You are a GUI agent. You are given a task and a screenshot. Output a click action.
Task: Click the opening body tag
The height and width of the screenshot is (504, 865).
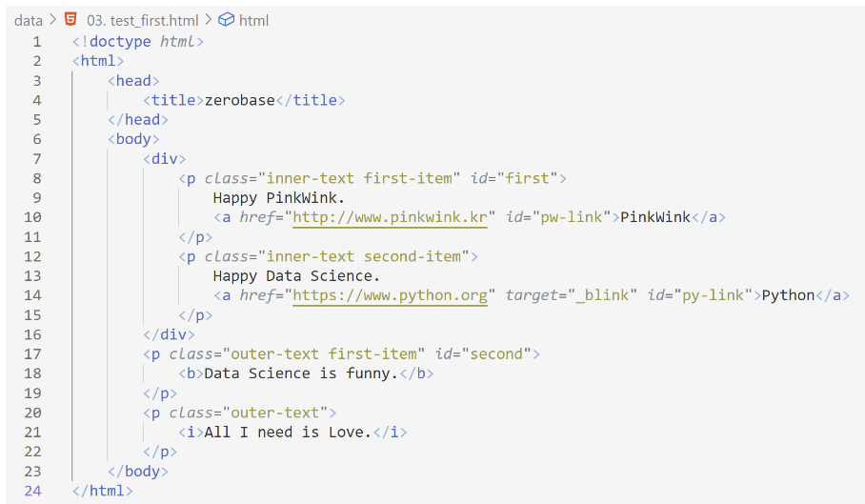133,139
